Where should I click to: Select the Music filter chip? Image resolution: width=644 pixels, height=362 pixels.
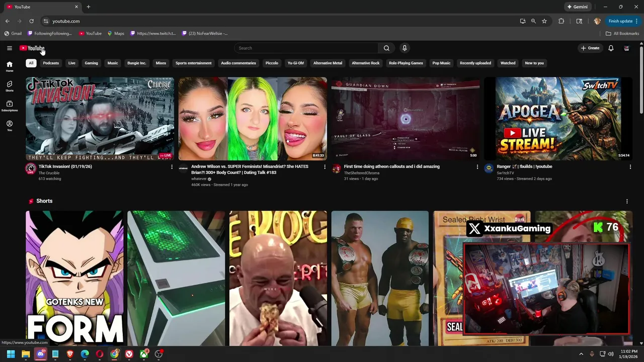coord(113,63)
